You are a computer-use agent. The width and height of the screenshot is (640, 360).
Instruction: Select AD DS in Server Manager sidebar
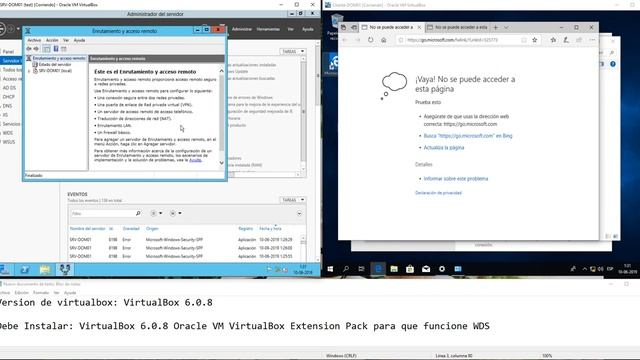pos(9,88)
